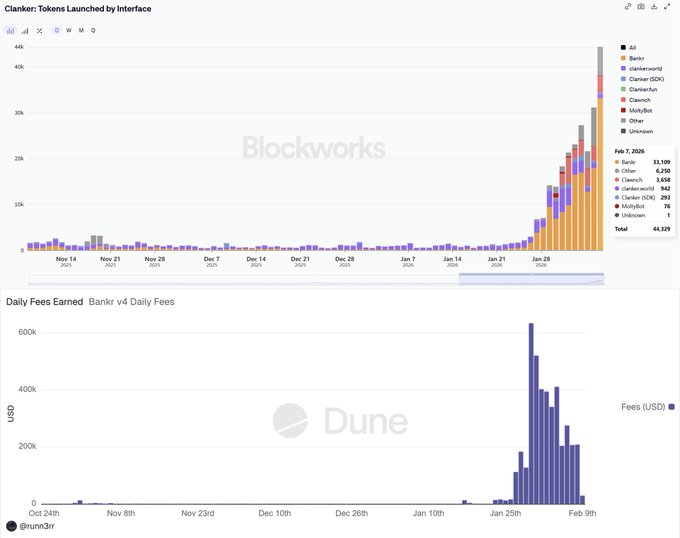Viewport: 680px width, 538px height.
Task: Click tooltip Clanker (SDK) value "293"
Action: 665,198
